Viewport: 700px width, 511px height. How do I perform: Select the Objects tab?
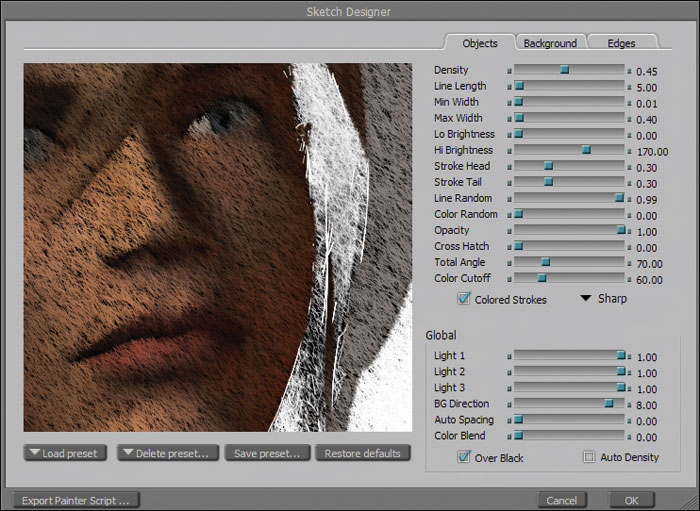pos(480,43)
